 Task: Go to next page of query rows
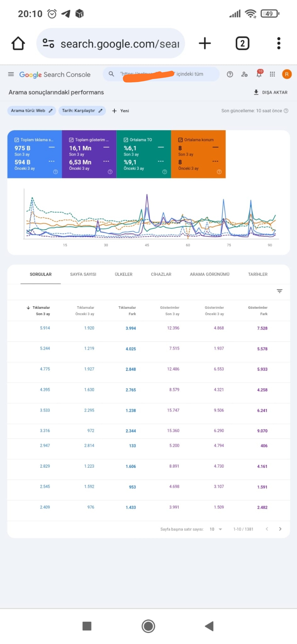280,529
